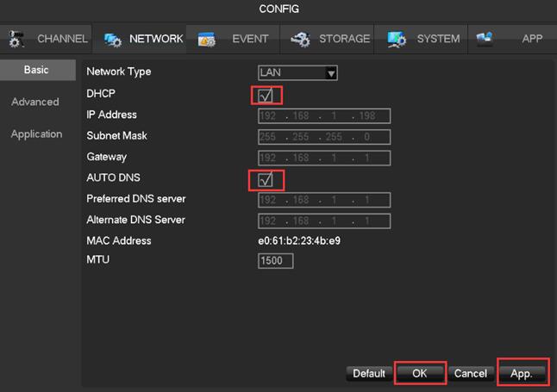Click the CHANNEL camera icon
The width and height of the screenshot is (557, 392).
coord(17,39)
